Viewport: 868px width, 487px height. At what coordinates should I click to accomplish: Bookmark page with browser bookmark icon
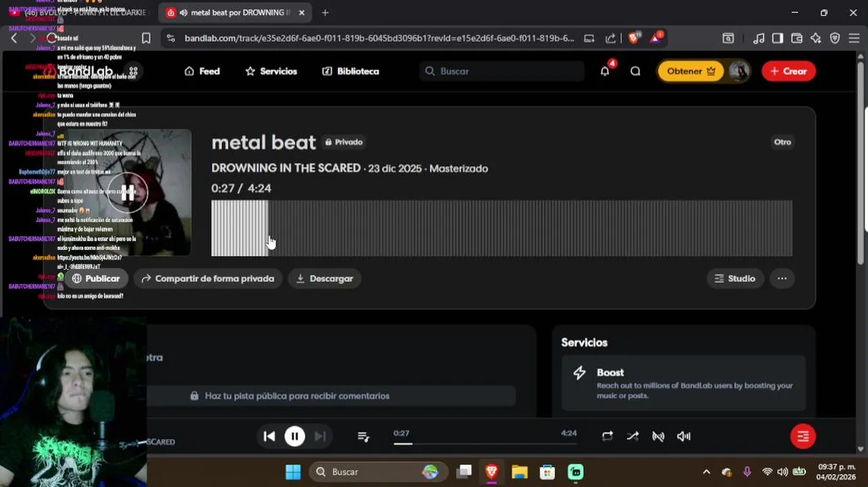(146, 39)
